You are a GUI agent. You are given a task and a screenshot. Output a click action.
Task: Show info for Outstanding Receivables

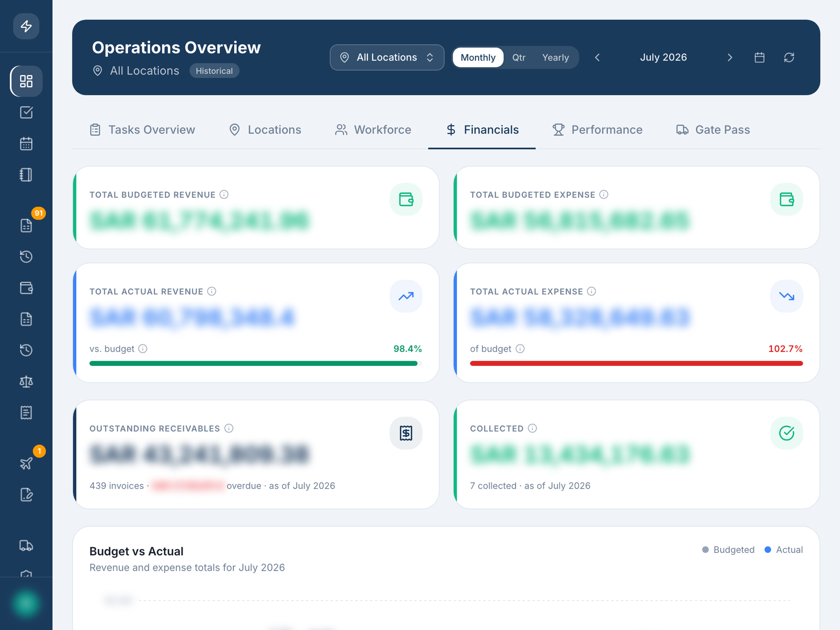229,428
